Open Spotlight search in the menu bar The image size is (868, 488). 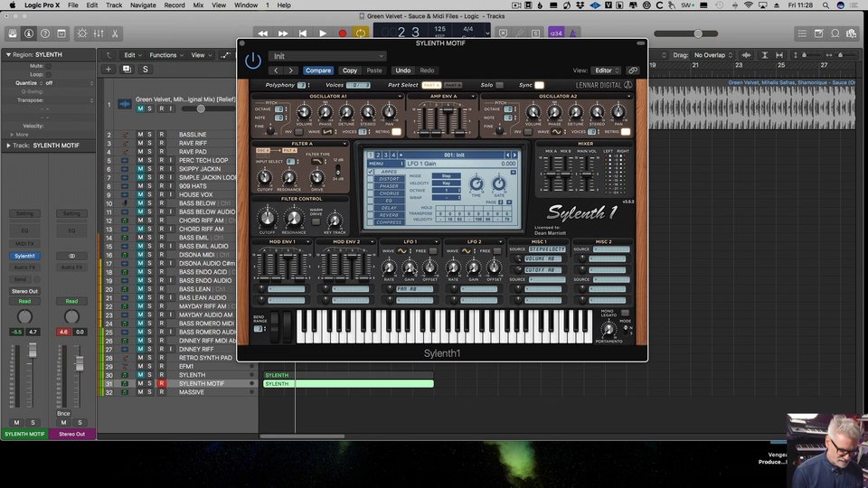(x=826, y=5)
